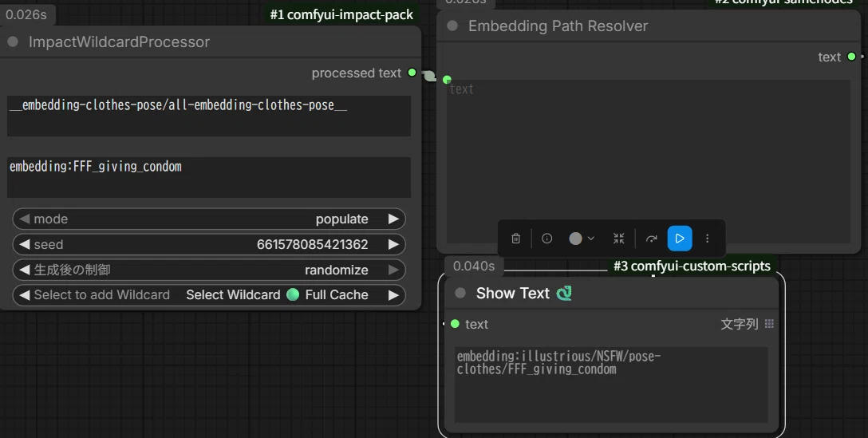Advance mode value with right arrow

(393, 219)
